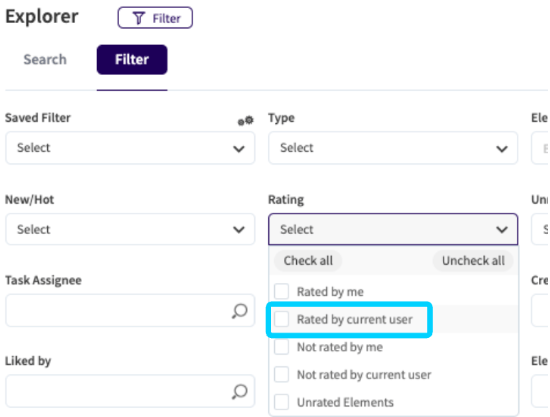Image resolution: width=550 pixels, height=417 pixels.
Task: Switch to the Search tab
Action: click(x=45, y=59)
